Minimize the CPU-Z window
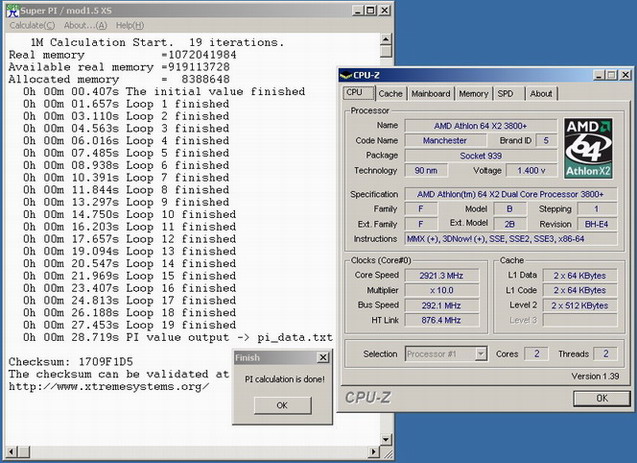The image size is (637, 463). click(x=598, y=75)
